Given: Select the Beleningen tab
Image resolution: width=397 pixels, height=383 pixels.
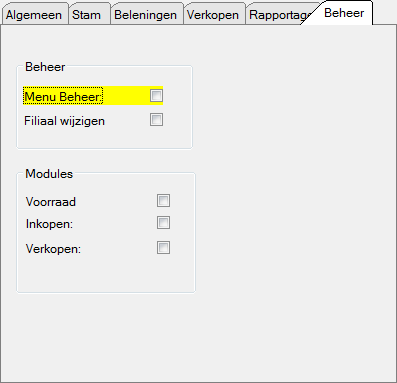Looking at the screenshot, I should (x=145, y=15).
